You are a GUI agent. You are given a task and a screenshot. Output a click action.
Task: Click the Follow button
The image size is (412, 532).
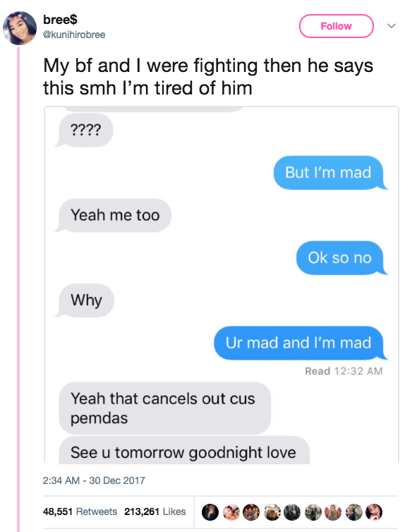pos(336,26)
